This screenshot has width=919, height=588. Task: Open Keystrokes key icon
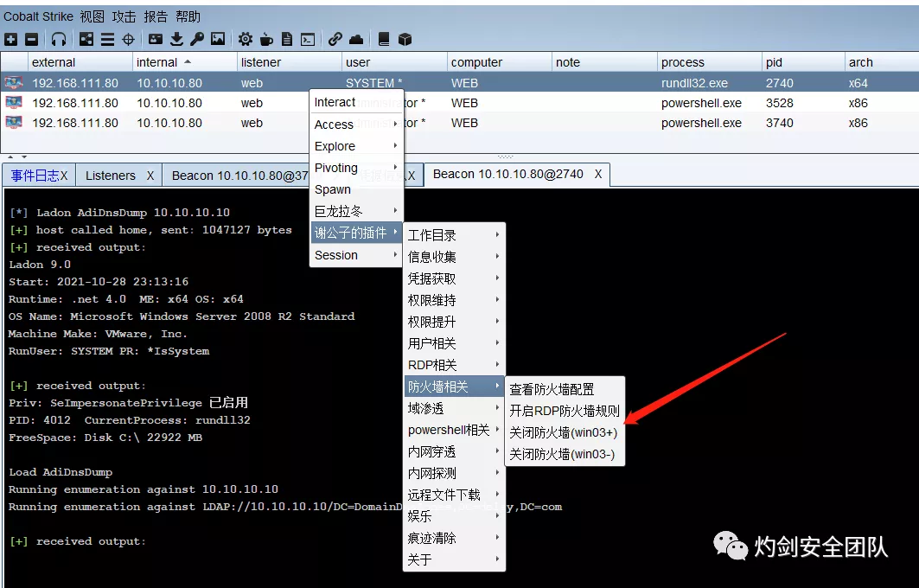(x=197, y=39)
